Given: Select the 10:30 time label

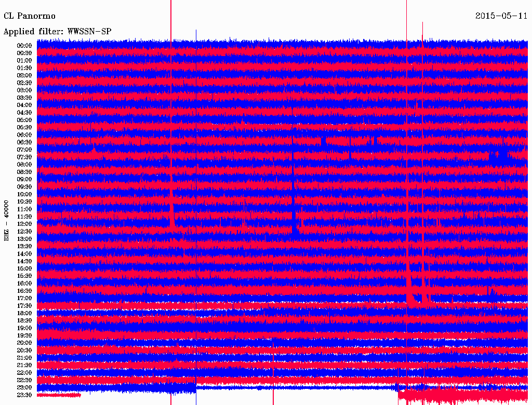Looking at the screenshot, I should (x=24, y=201).
